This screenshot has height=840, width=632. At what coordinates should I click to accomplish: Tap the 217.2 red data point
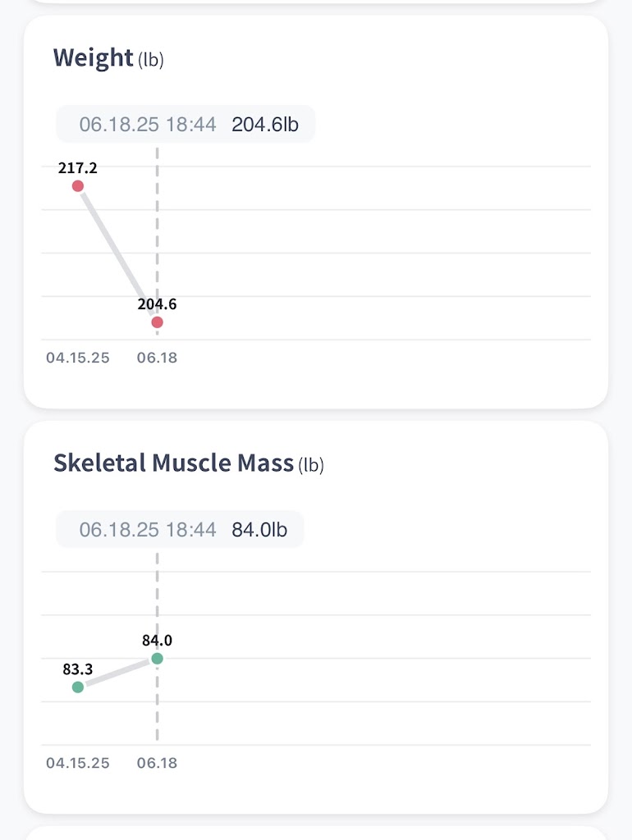pyautogui.click(x=78, y=186)
